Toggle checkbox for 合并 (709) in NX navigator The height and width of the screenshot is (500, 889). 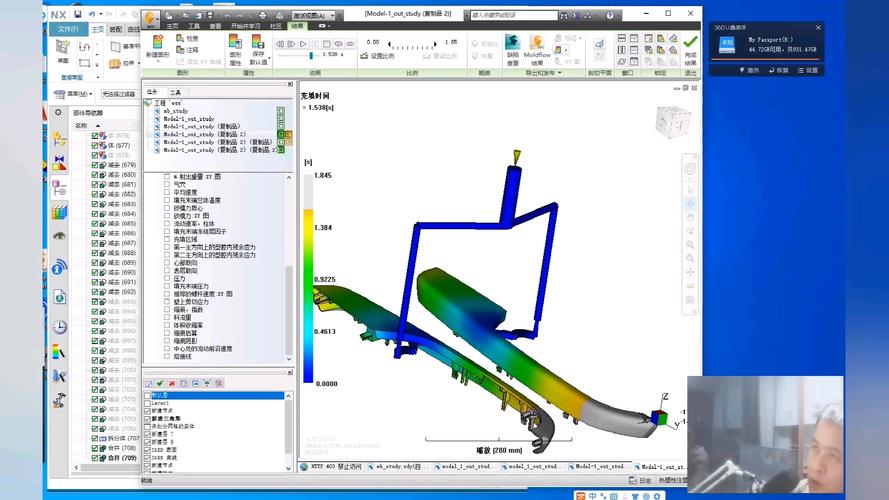(x=95, y=458)
